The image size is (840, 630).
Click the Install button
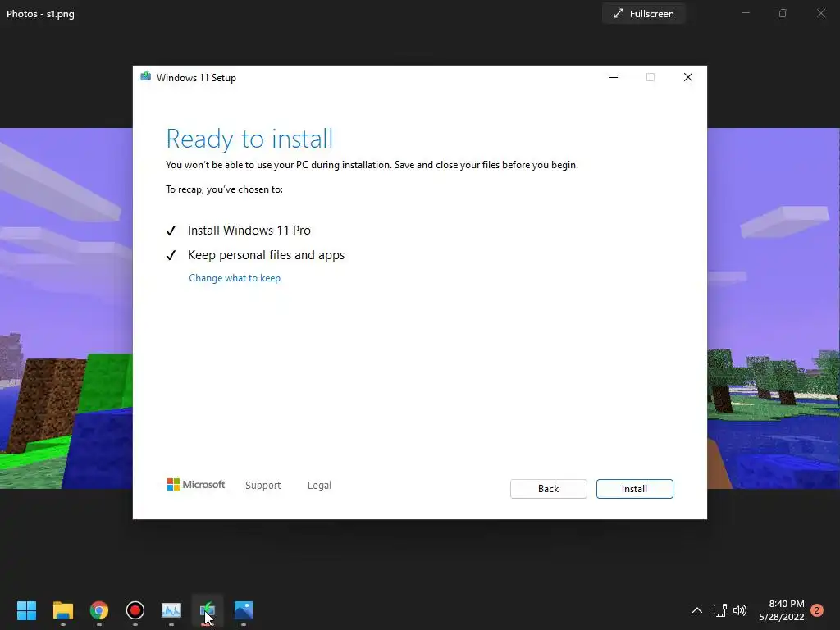[634, 489]
